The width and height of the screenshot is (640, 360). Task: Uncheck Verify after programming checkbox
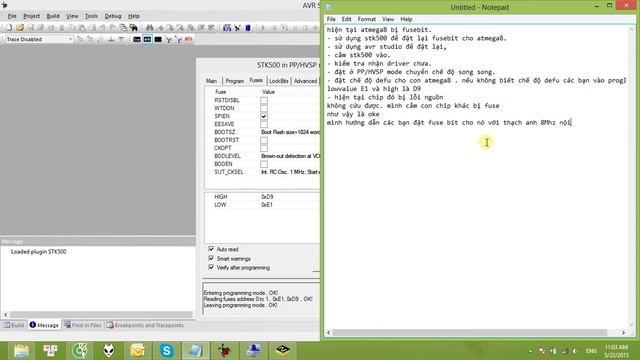click(x=211, y=267)
